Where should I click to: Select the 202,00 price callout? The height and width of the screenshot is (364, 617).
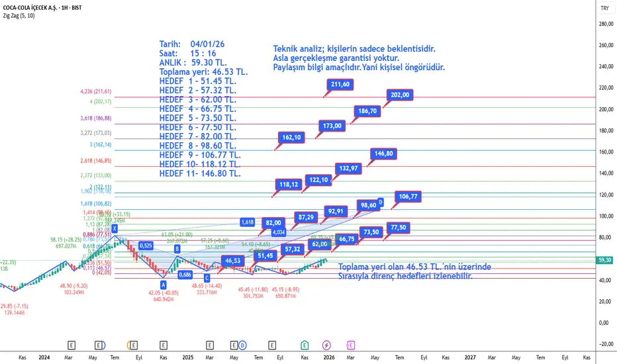point(400,95)
